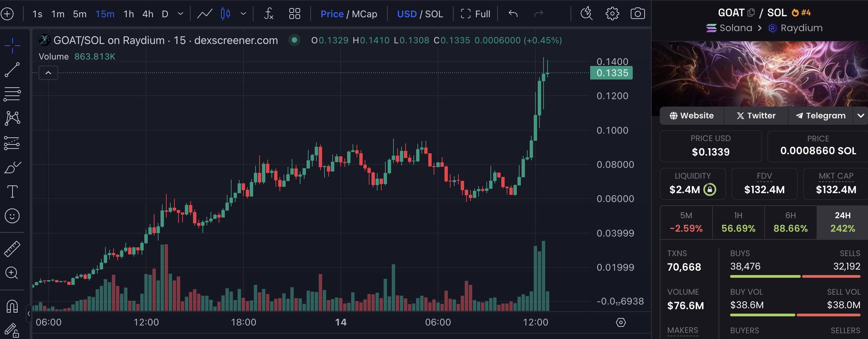Select the trend line drawing tool
Screen dimensions: 868x339
12,70
